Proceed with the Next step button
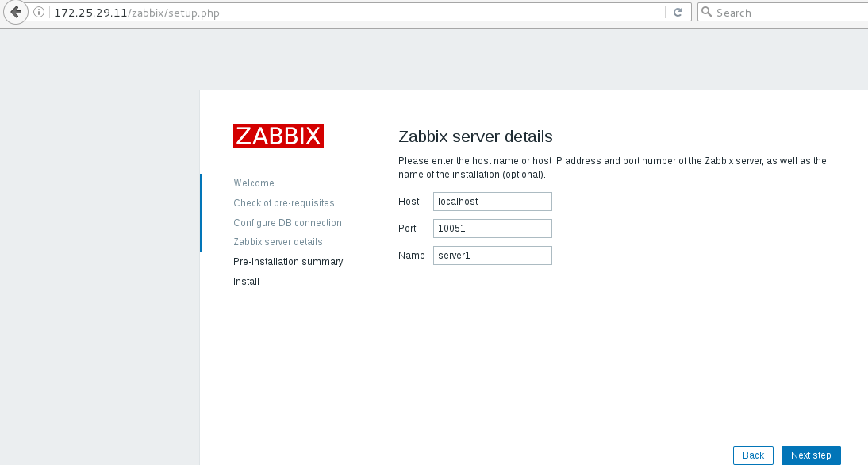The image size is (868, 465). tap(811, 455)
